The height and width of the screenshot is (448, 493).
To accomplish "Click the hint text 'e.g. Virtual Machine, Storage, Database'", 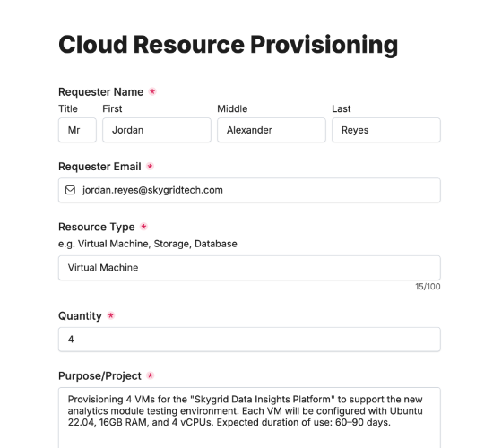I will [148, 244].
